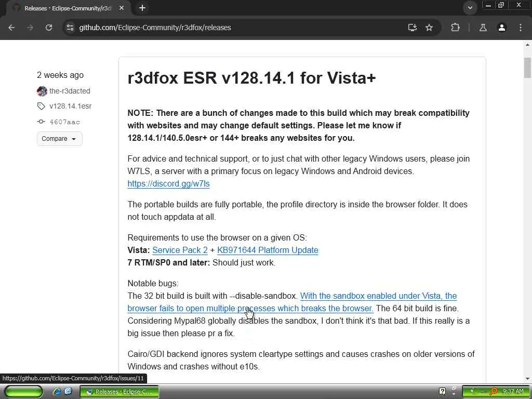
Task: Open commit 4607aac link
Action: [65, 122]
